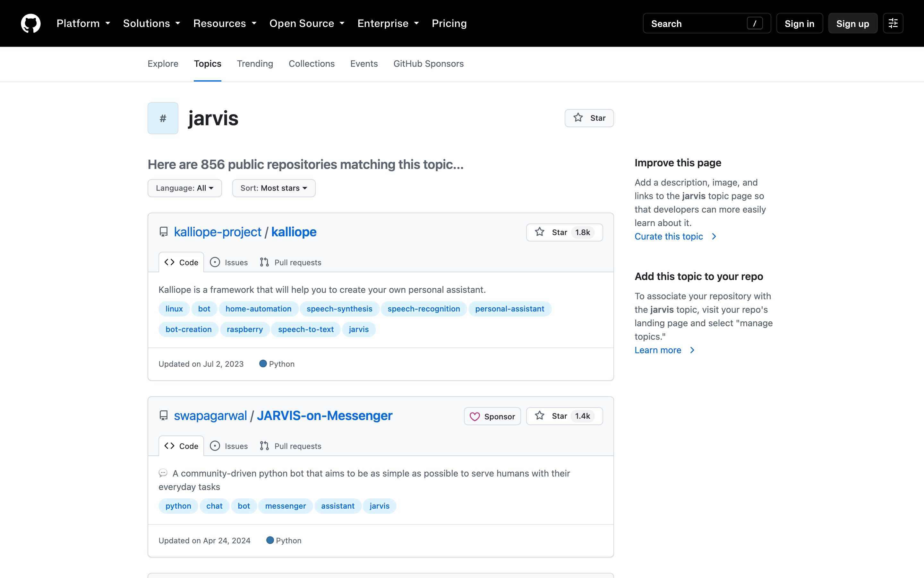The image size is (924, 578).
Task: Click the assistant topic tag
Action: click(x=338, y=506)
